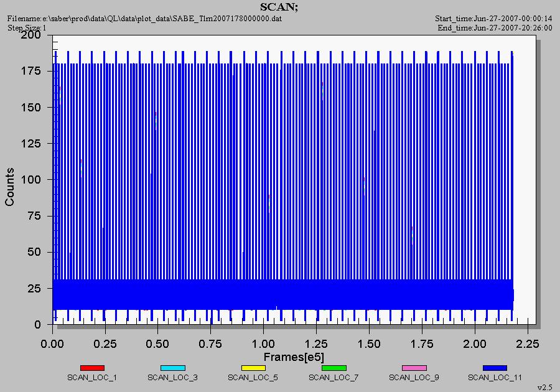Click the cyan SCAN_LOC_3 legend swatch
This screenshot has height=392, width=560.
[x=173, y=368]
